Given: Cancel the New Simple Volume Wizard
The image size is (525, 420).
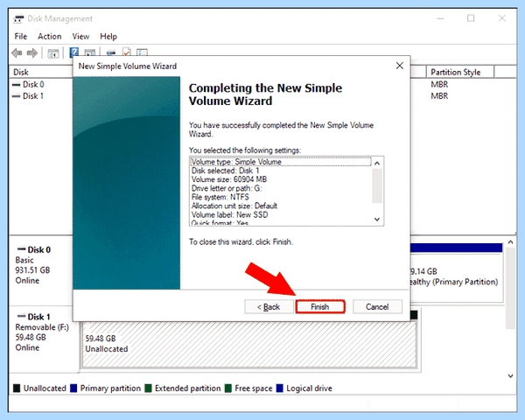Looking at the screenshot, I should click(377, 307).
